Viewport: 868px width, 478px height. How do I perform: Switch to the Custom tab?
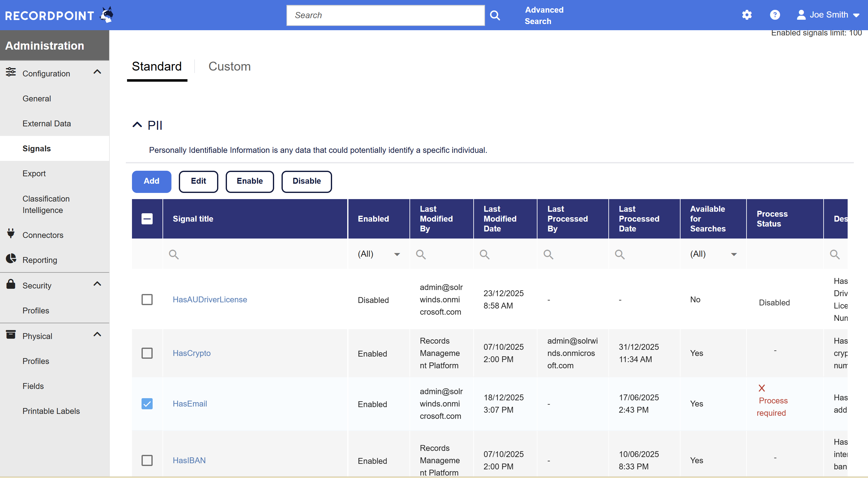coord(229,66)
